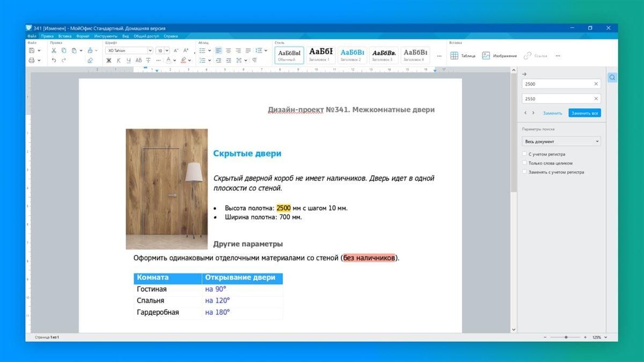644x362 pixels.
Task: Click the Undo arrow icon
Action: 54,61
